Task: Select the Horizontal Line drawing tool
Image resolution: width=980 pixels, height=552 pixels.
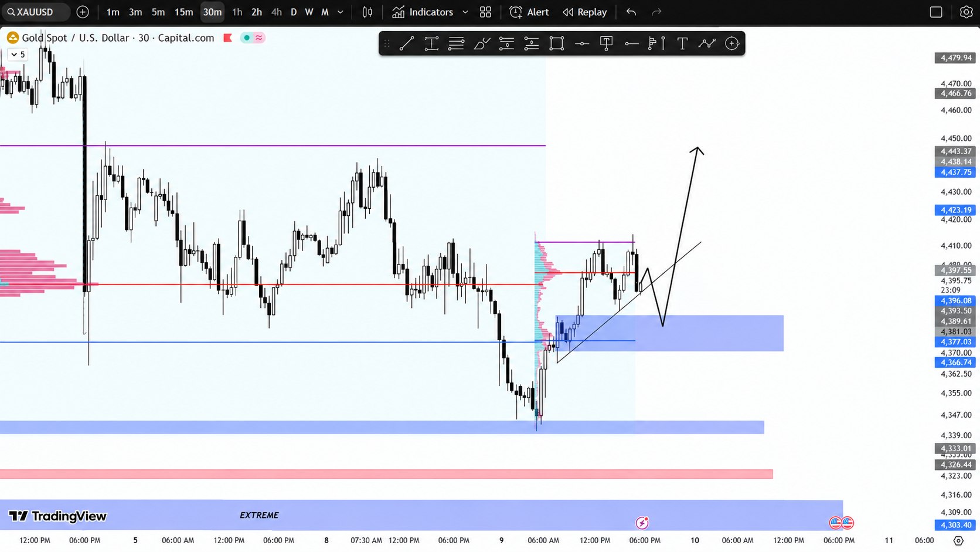Action: point(582,43)
